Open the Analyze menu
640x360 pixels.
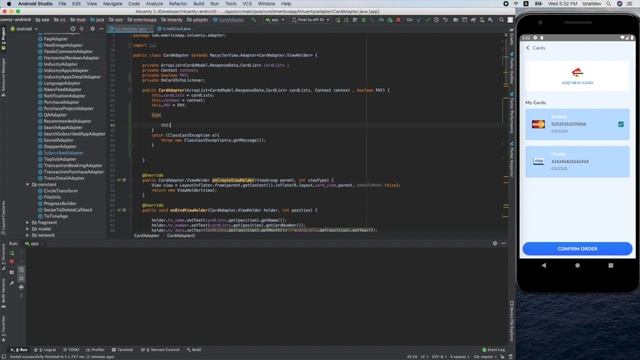point(154,4)
